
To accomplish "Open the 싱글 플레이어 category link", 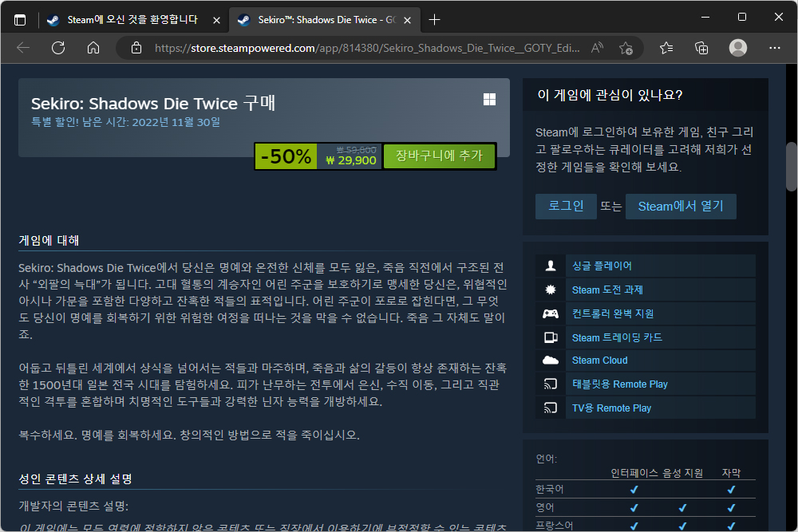I will coord(602,266).
